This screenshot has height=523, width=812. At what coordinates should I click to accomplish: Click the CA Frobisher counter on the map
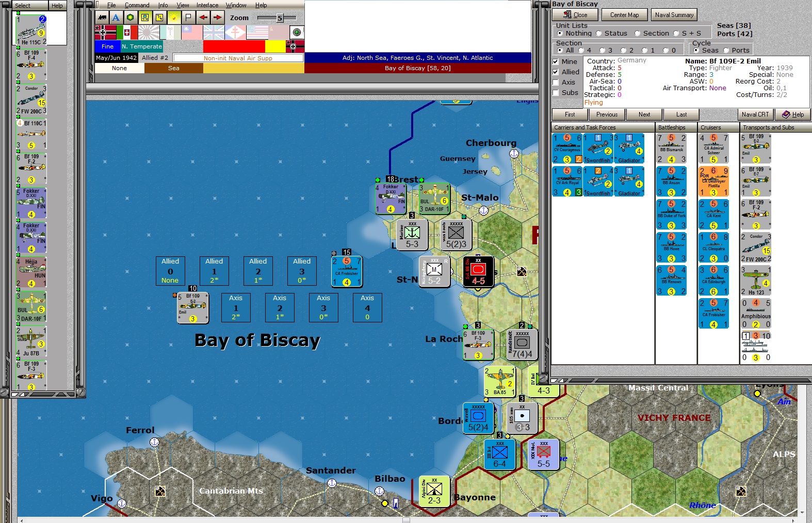(x=347, y=271)
